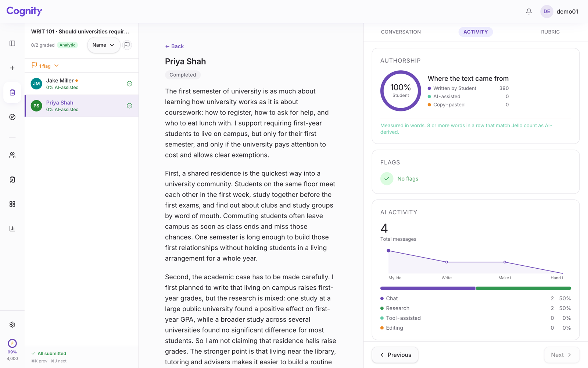Open the grid apps icon in sidebar
588x368 pixels.
(12, 204)
